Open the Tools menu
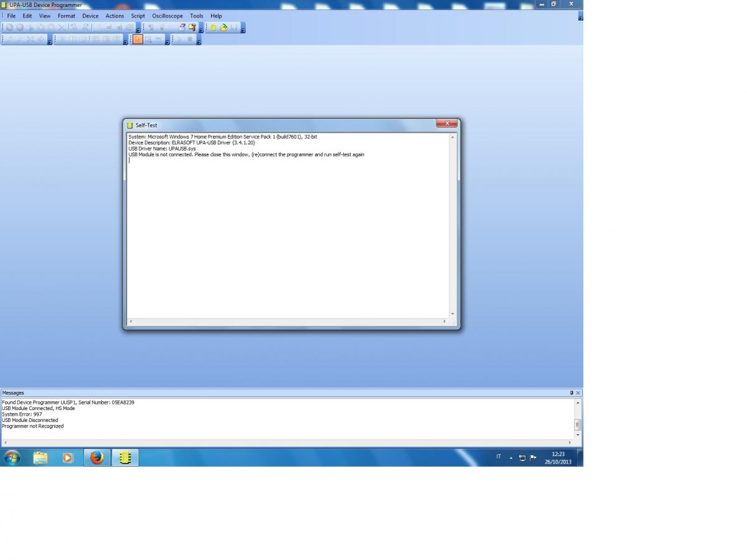 pos(197,16)
